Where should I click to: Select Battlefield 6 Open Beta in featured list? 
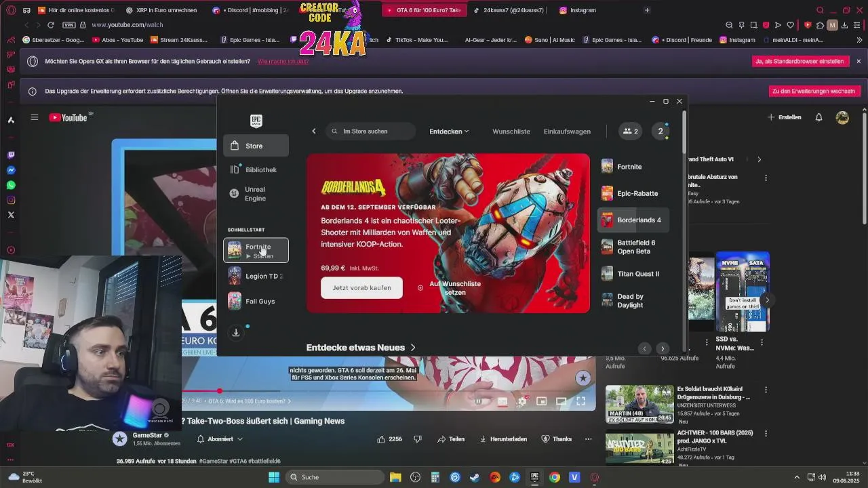pyautogui.click(x=633, y=247)
